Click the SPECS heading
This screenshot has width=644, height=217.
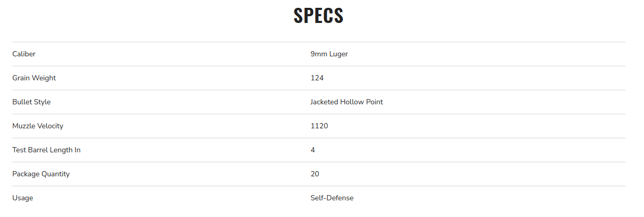click(318, 16)
